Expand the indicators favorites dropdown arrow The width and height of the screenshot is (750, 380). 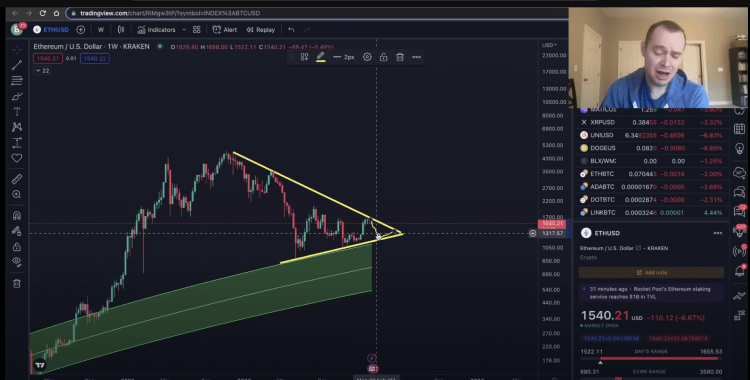(x=184, y=30)
